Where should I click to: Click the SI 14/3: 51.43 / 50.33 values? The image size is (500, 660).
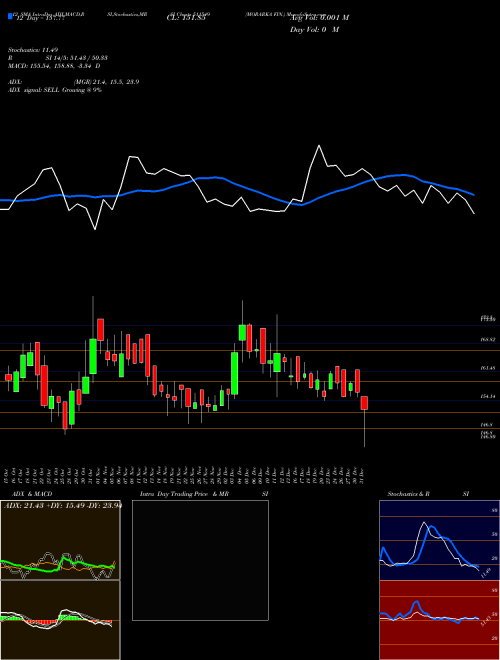(x=77, y=58)
